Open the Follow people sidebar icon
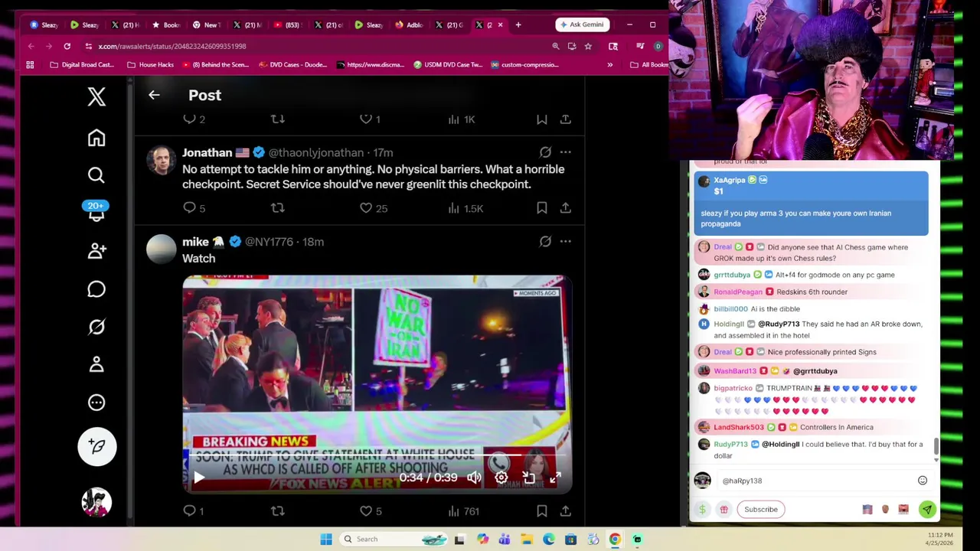Viewport: 980px width, 551px height. pyautogui.click(x=96, y=250)
